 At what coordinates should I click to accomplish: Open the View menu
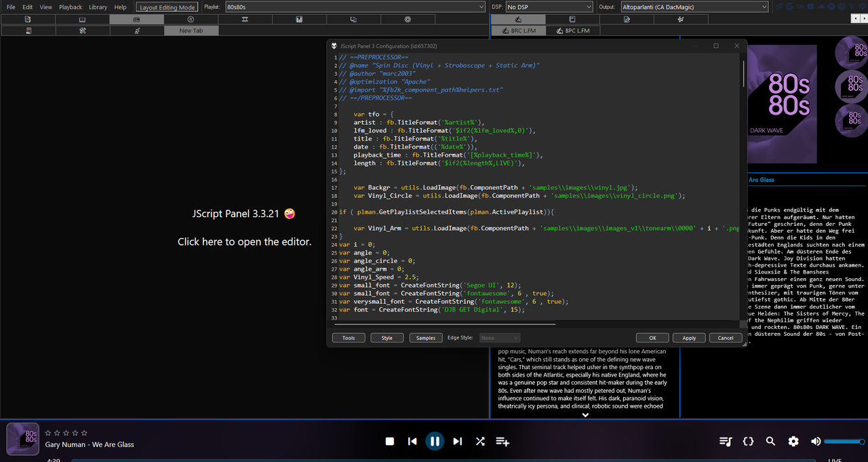[x=46, y=7]
